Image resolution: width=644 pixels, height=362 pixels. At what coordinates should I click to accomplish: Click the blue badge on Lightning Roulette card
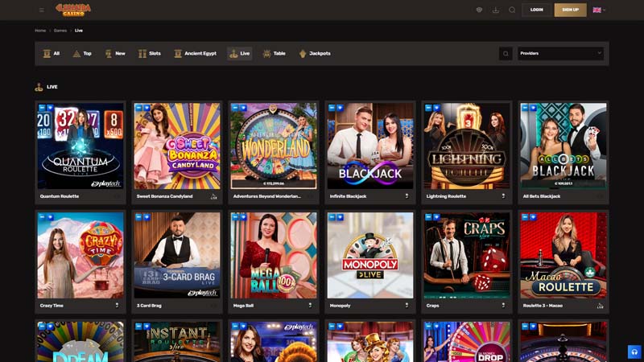pyautogui.click(x=428, y=108)
